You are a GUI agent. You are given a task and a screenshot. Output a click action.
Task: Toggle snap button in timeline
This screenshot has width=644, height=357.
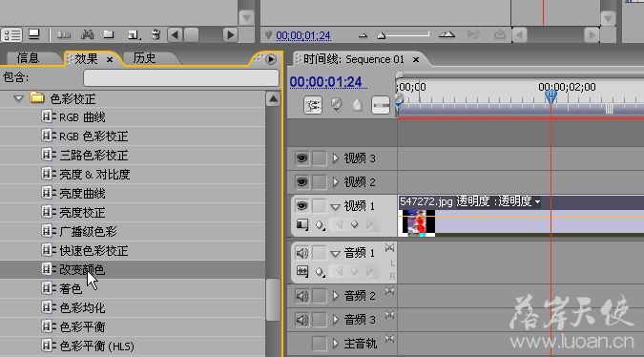click(x=313, y=106)
